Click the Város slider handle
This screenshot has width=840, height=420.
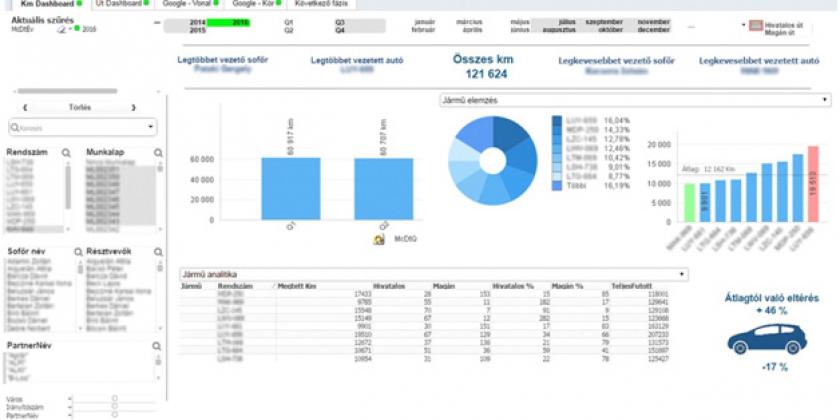point(114,398)
